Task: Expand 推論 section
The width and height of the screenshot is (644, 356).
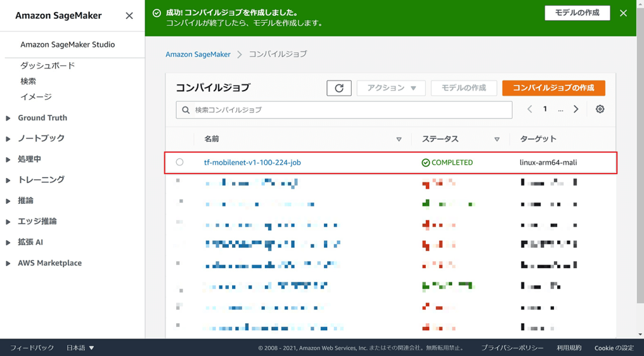Action: click(x=8, y=201)
